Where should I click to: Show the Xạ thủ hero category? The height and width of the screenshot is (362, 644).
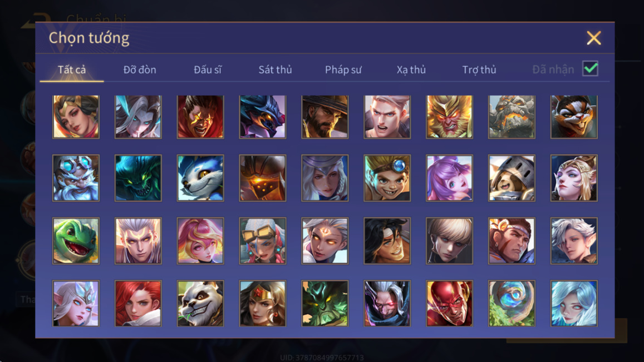411,70
